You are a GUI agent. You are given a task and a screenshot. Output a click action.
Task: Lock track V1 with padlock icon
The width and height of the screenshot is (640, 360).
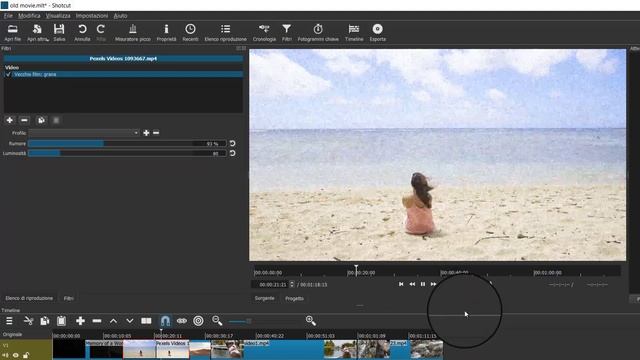[26, 355]
